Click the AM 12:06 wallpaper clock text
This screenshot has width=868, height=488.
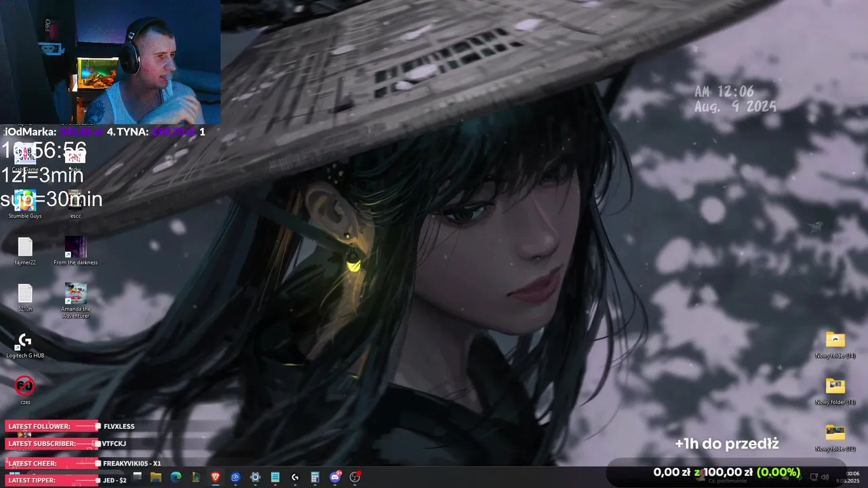(x=724, y=91)
